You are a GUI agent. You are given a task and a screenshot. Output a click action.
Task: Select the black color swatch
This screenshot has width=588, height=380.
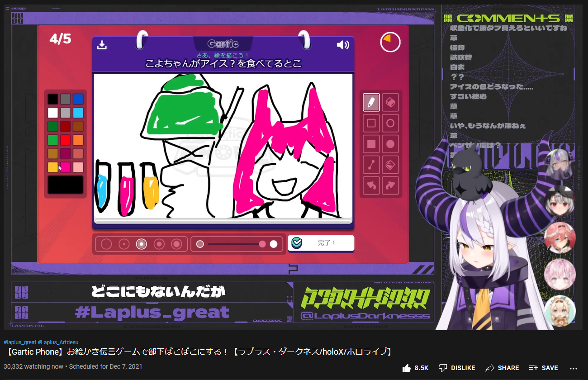[53, 99]
